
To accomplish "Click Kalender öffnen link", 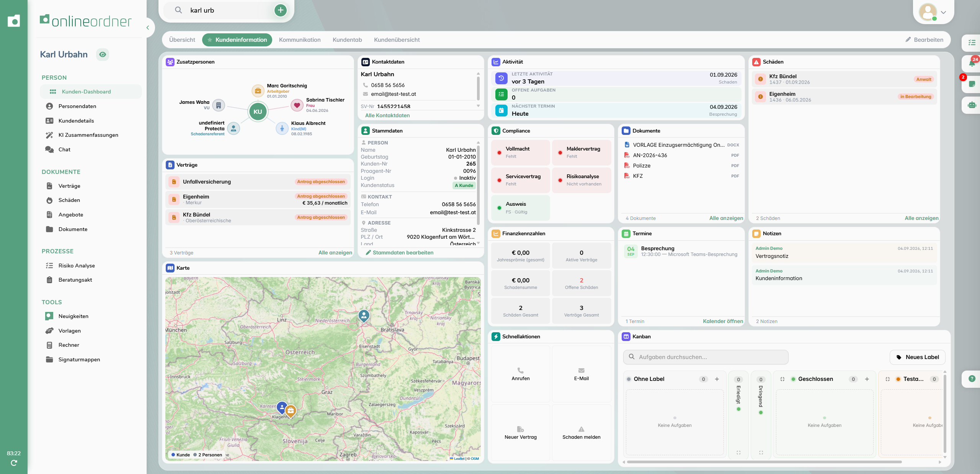I will point(723,321).
